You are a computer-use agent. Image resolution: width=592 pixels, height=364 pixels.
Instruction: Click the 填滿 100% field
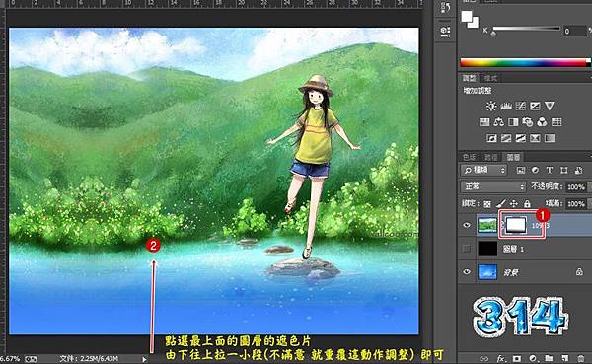click(x=576, y=204)
